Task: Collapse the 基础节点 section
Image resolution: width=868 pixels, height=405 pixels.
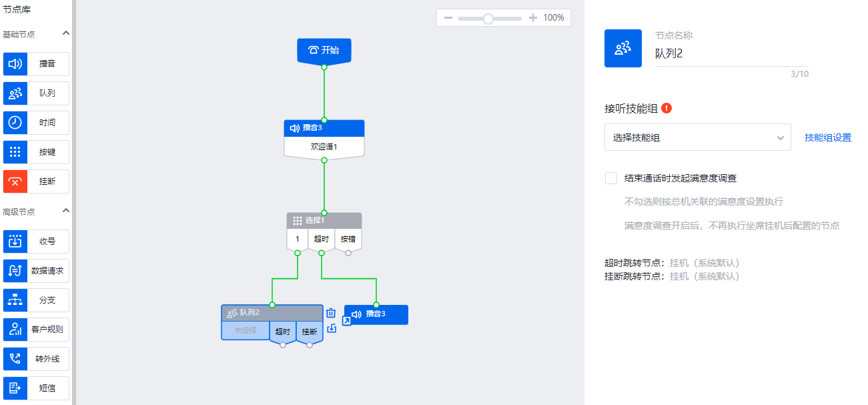Action: 65,33
